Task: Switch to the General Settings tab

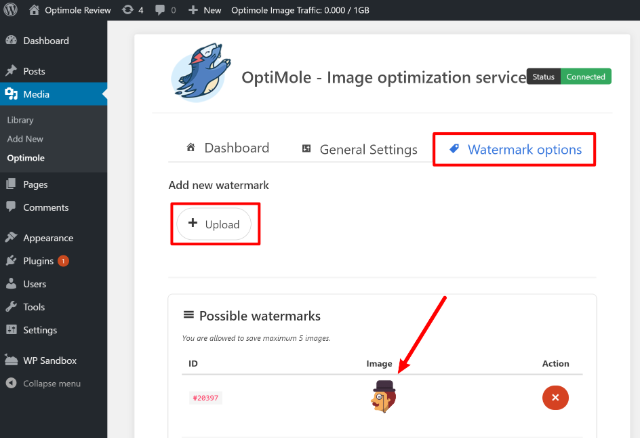Action: [360, 149]
